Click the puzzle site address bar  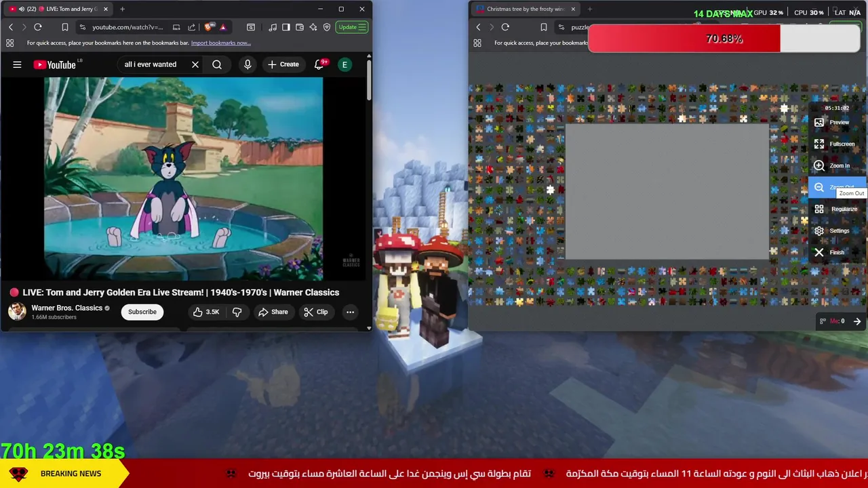point(579,27)
